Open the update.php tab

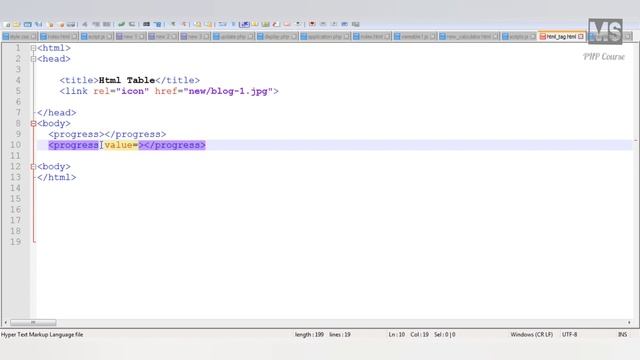point(233,37)
